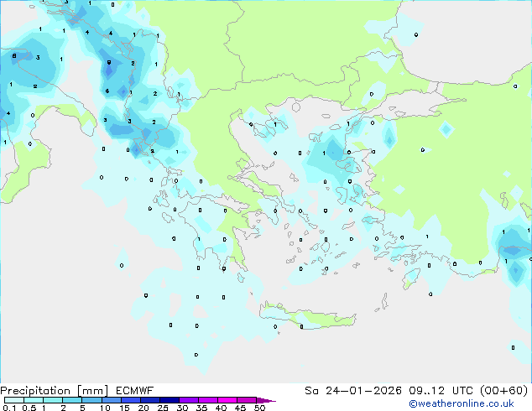
Task: Click the '15' legend scale label
Action: point(124,408)
